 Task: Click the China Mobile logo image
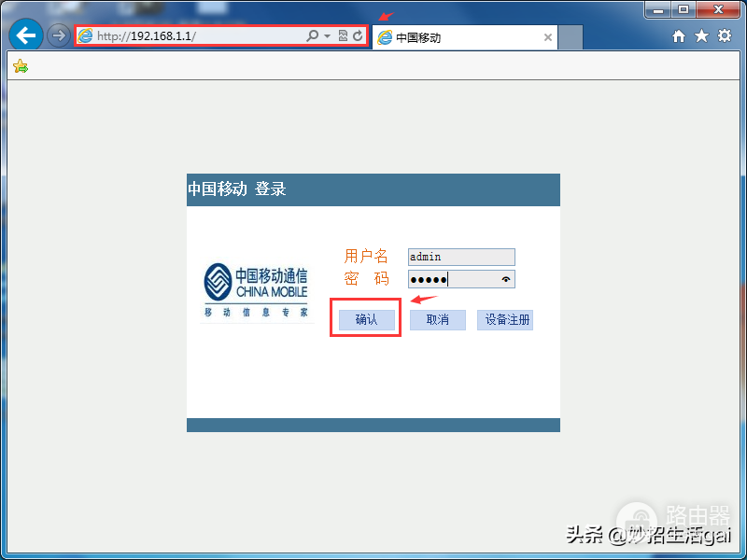(256, 290)
